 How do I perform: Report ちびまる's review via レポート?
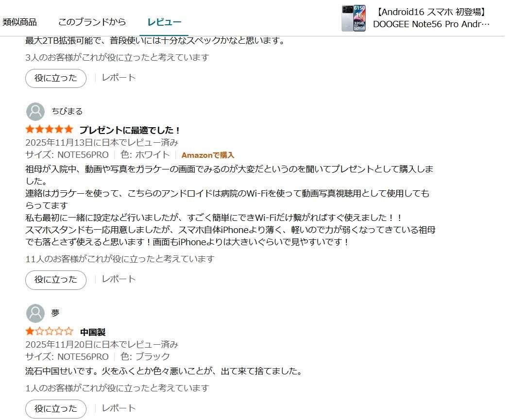119,279
